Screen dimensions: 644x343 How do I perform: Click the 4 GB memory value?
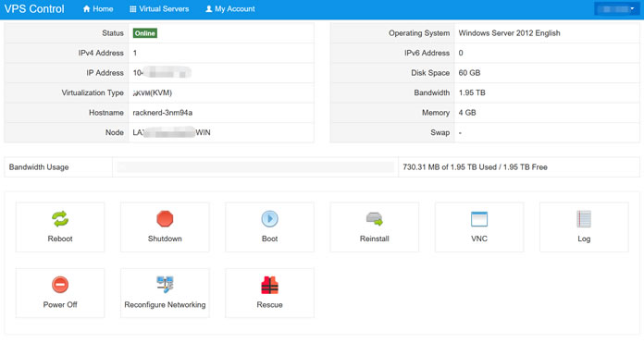click(467, 113)
